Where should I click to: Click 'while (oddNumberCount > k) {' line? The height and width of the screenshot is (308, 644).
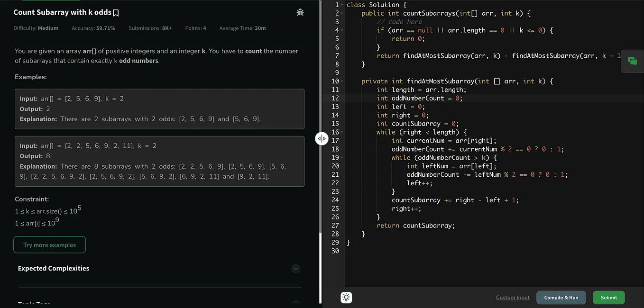444,157
